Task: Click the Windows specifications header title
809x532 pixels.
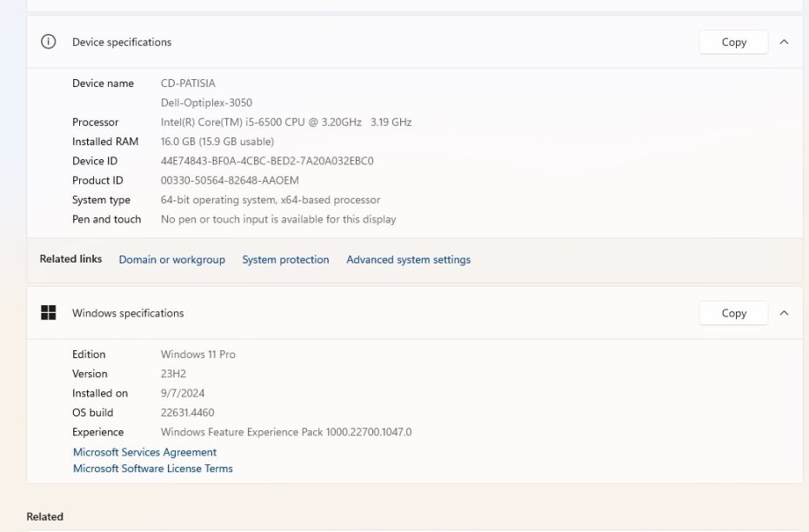Action: (x=128, y=313)
